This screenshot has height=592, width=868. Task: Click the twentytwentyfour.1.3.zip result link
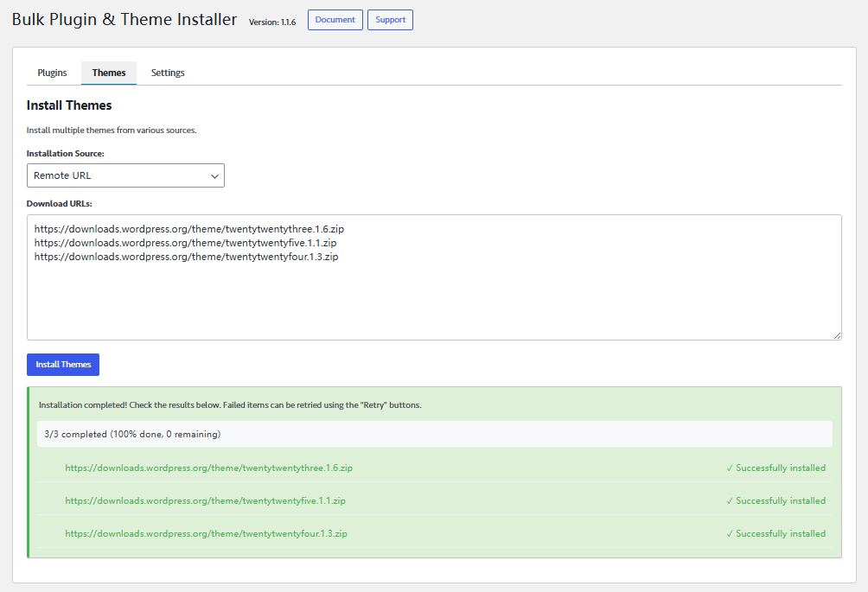point(206,534)
